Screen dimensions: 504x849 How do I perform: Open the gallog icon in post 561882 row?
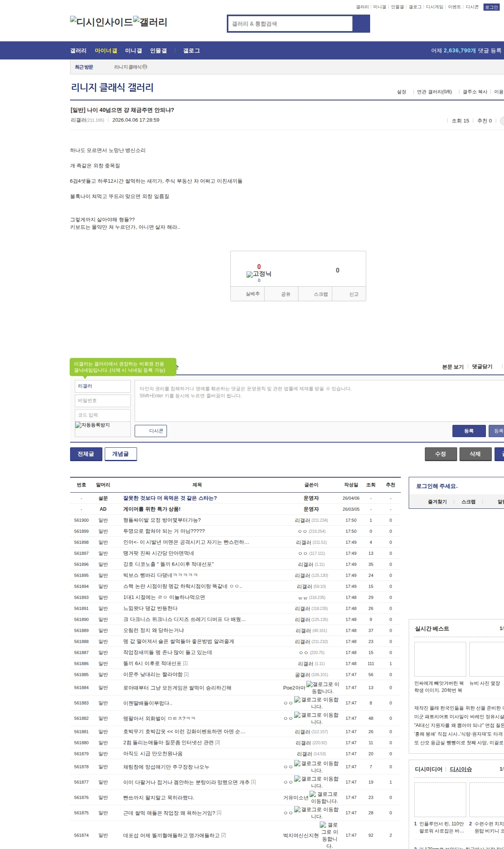click(317, 718)
